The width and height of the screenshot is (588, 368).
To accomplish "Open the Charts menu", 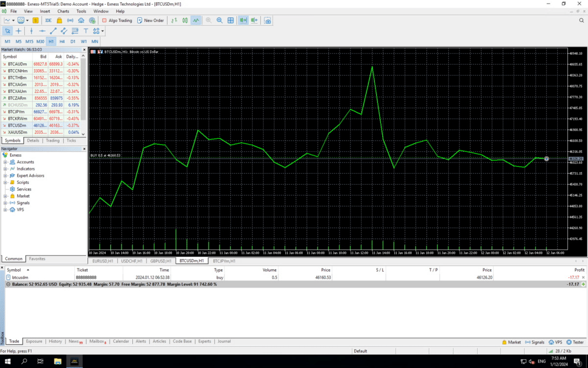I will pos(63,11).
